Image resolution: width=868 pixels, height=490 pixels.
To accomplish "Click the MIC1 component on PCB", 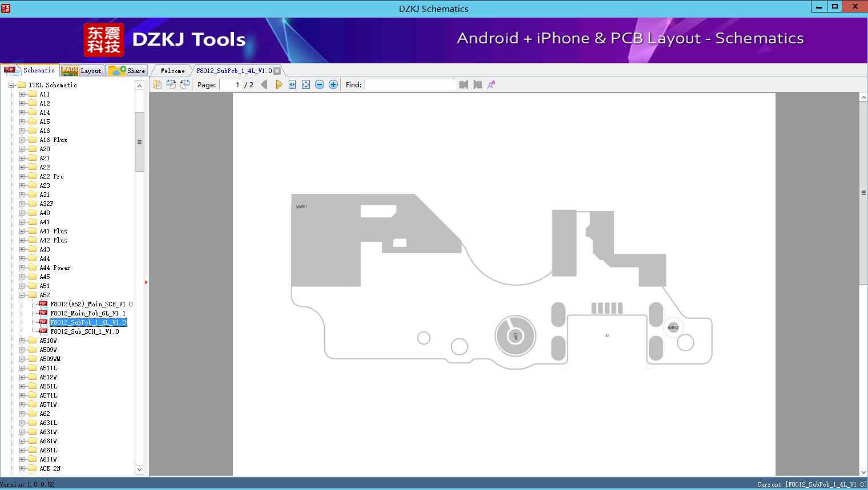I will tap(515, 335).
